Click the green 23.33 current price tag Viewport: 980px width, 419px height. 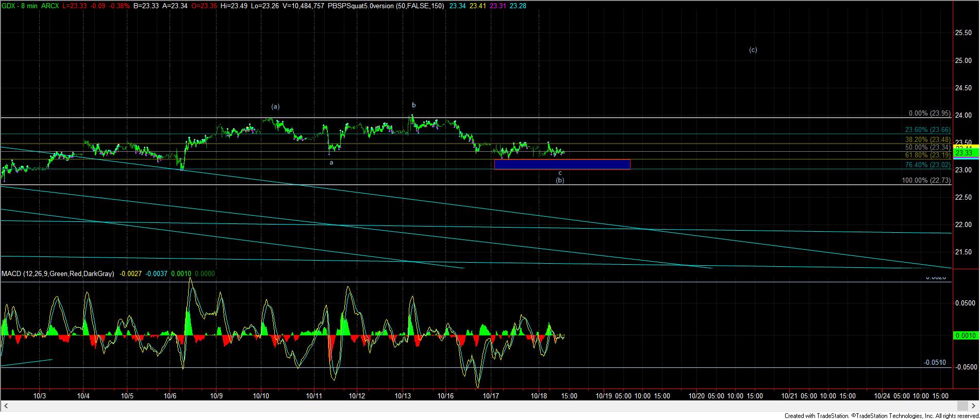click(964, 153)
